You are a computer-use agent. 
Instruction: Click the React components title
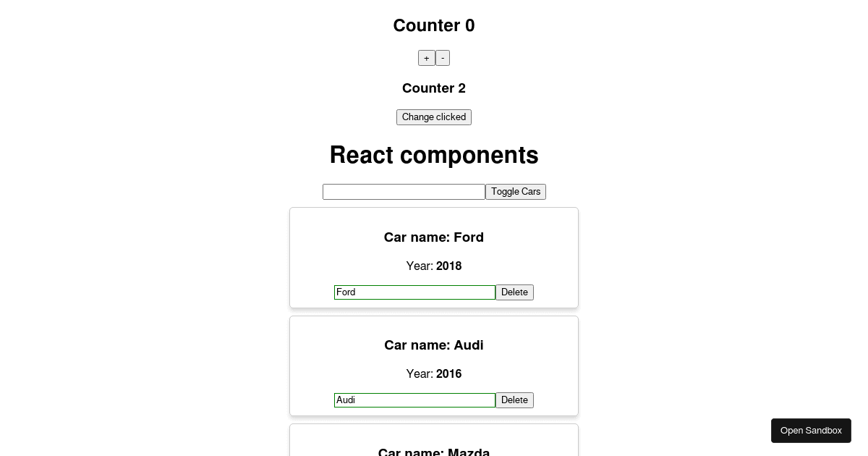(434, 156)
